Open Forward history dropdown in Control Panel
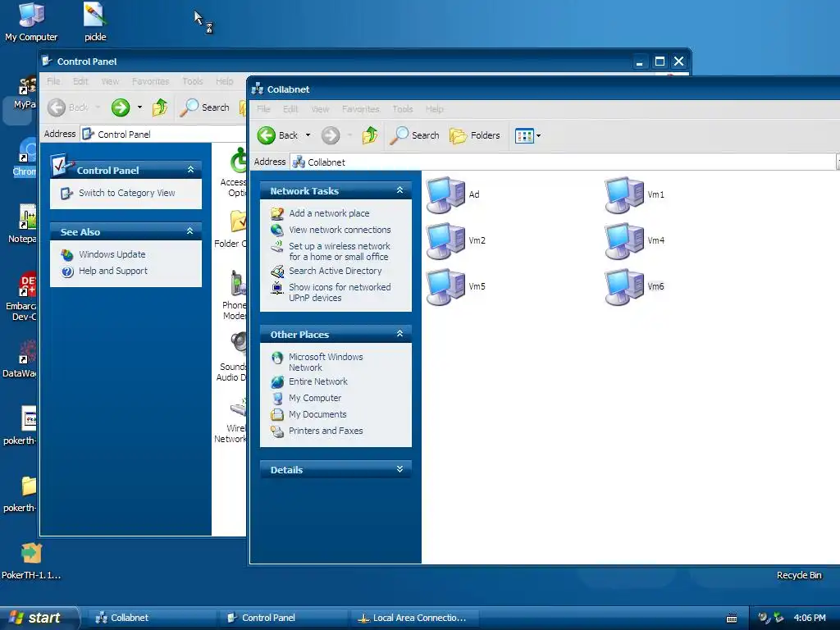Viewport: 840px width, 630px height. coord(139,107)
